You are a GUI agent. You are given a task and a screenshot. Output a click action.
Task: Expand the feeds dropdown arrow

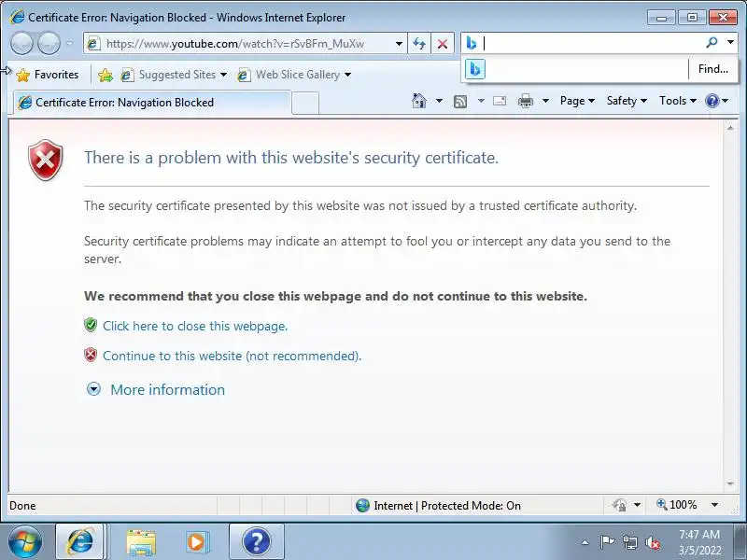[481, 101]
